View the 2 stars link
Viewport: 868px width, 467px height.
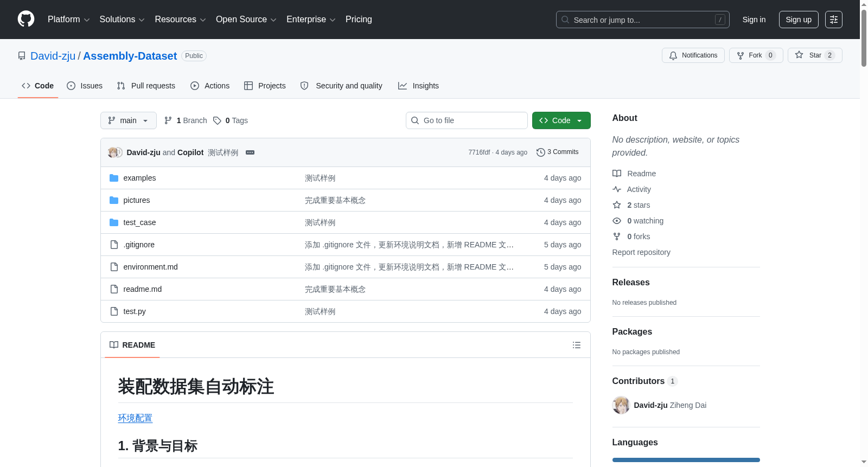tap(631, 205)
